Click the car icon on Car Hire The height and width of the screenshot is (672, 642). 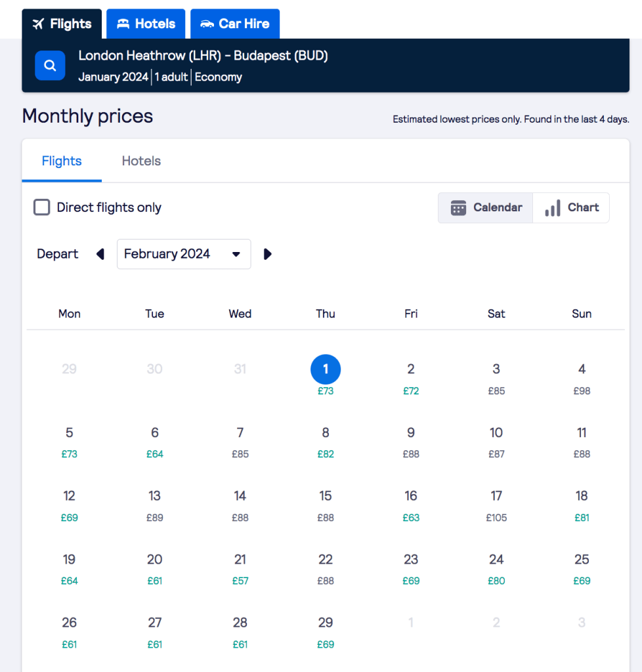(207, 24)
